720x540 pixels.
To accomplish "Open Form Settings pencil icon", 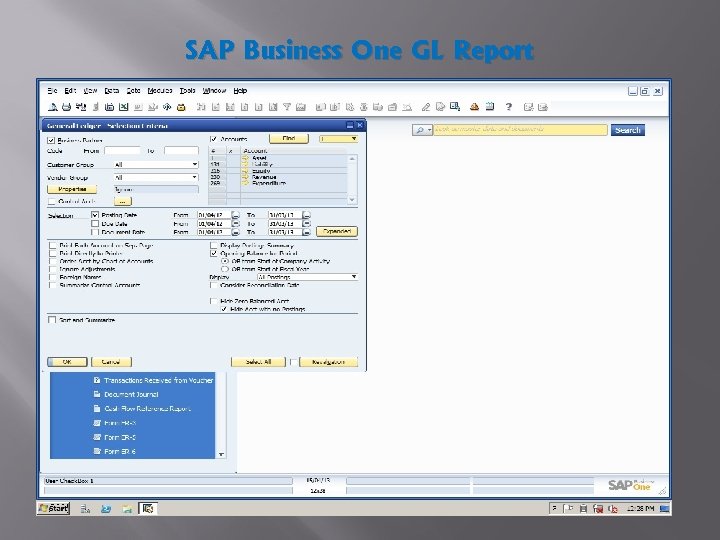I will (426, 107).
